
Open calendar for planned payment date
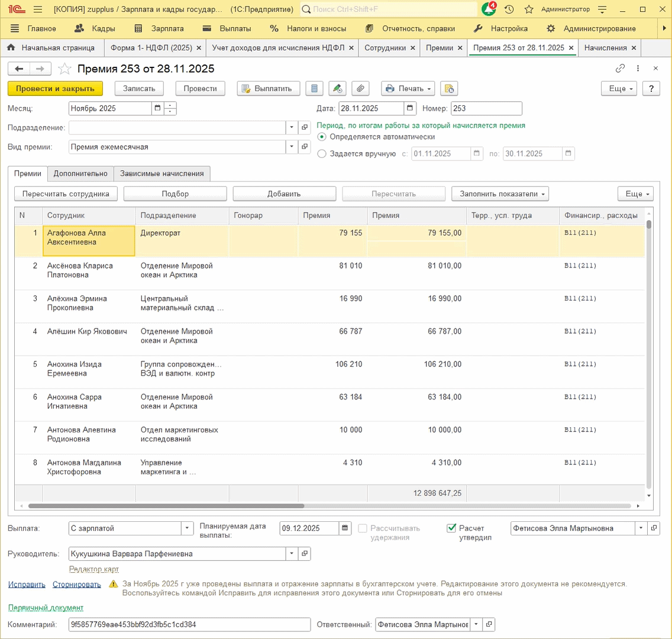[344, 528]
